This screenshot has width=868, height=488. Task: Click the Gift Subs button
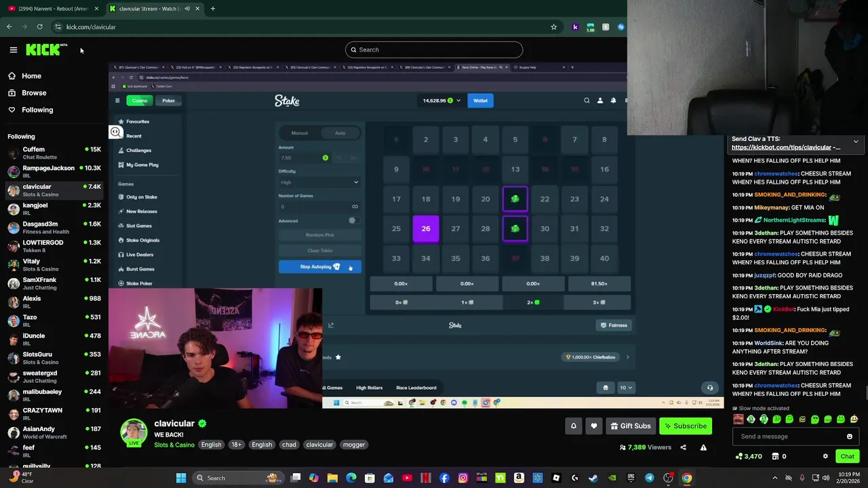pyautogui.click(x=630, y=426)
